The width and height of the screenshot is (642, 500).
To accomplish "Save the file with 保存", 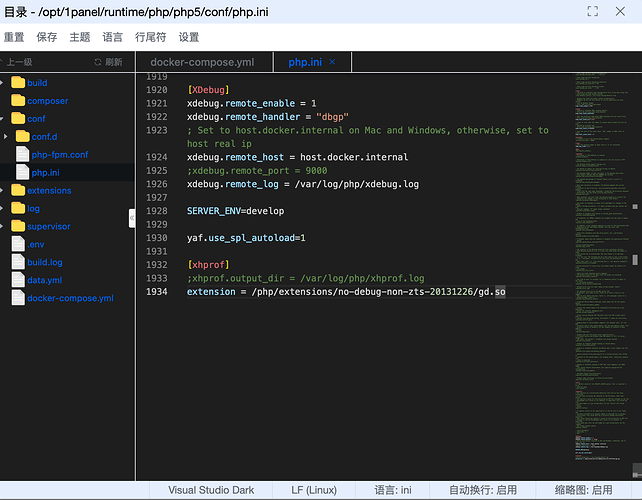I will pos(47,37).
